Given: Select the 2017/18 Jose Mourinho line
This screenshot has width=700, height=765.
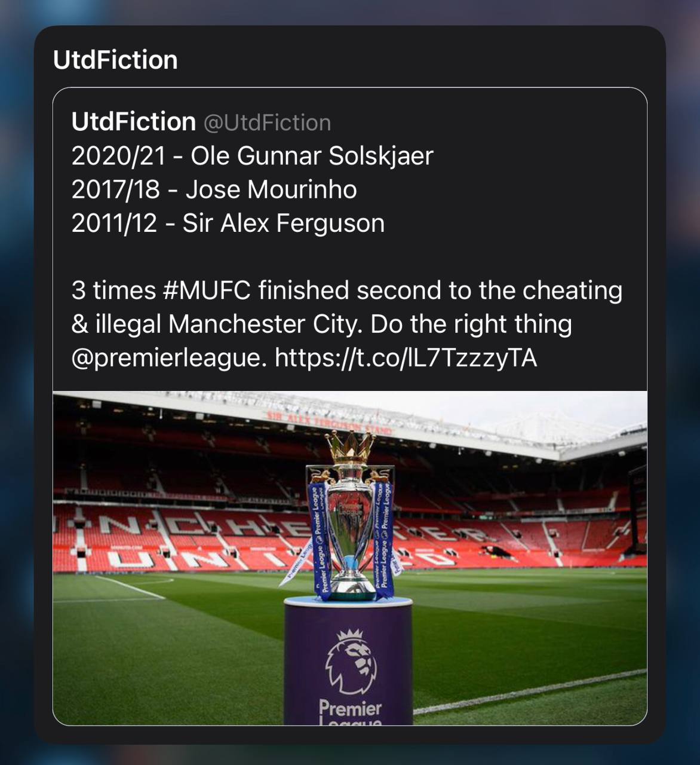Looking at the screenshot, I should point(214,189).
